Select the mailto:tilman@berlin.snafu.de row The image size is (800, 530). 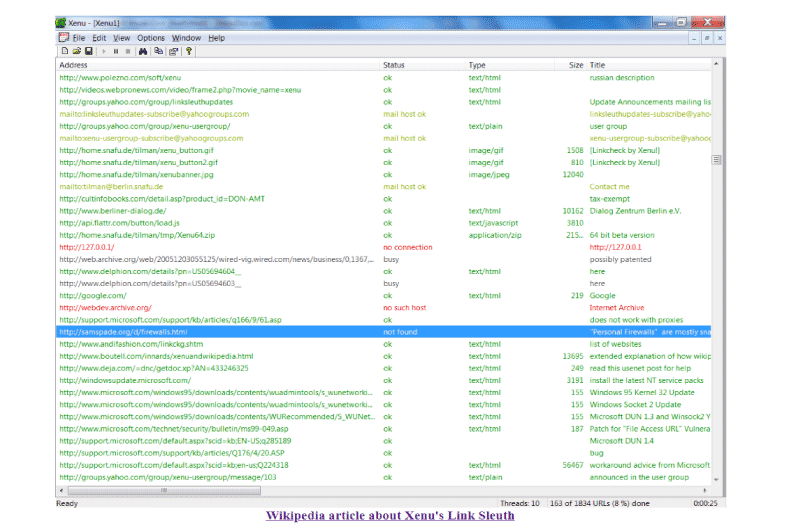pyautogui.click(x=383, y=187)
